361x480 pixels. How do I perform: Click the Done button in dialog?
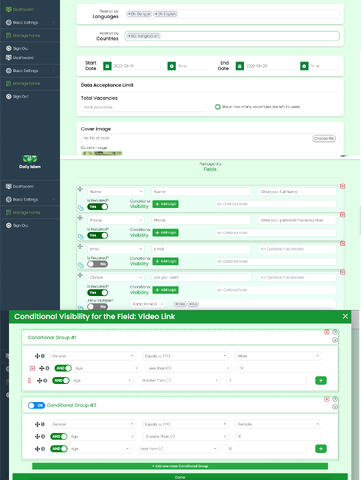[x=180, y=477]
